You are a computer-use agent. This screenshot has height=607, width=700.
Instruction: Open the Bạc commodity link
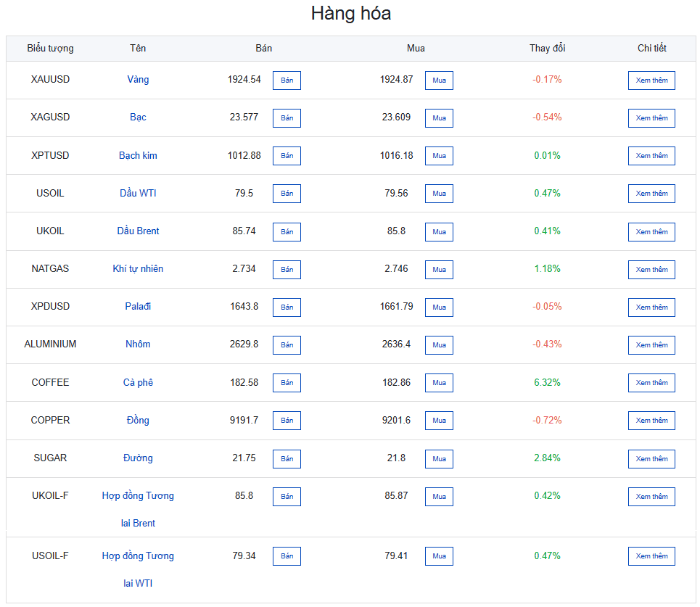(x=138, y=117)
